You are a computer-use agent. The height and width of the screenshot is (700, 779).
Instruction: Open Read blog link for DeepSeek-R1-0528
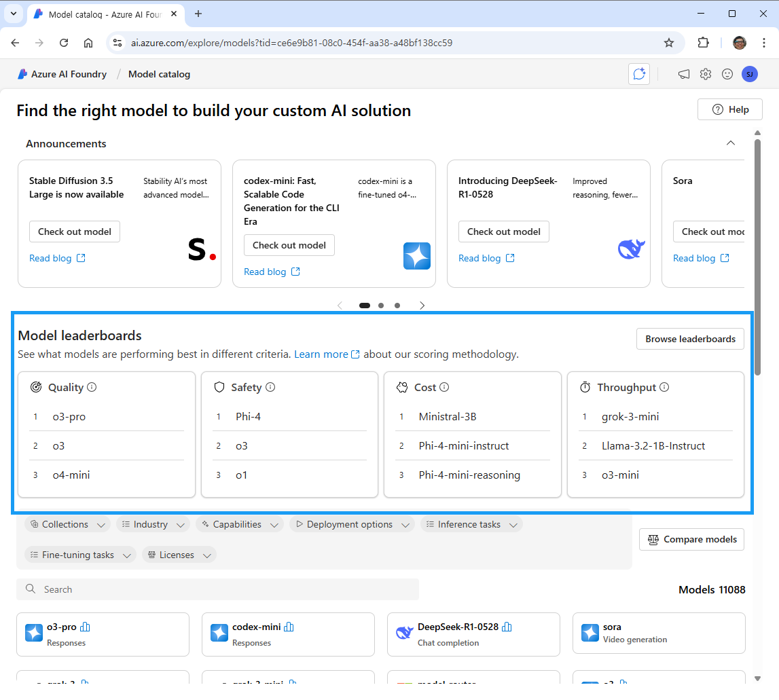(x=486, y=258)
